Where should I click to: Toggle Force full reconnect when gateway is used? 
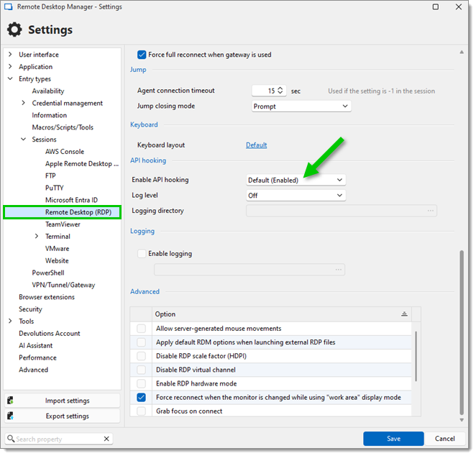click(142, 55)
